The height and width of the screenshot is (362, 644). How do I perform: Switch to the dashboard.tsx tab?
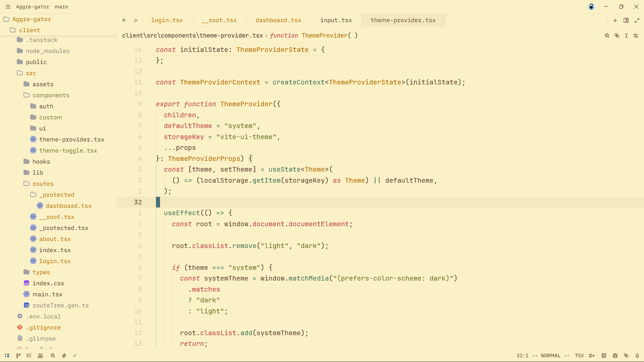pos(278,20)
